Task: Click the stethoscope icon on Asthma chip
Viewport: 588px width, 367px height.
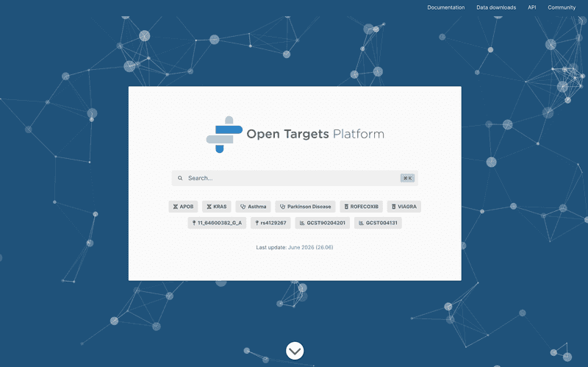Action: (243, 207)
